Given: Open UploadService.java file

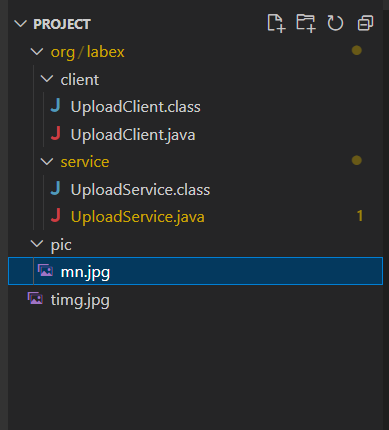Looking at the screenshot, I should click(138, 217).
